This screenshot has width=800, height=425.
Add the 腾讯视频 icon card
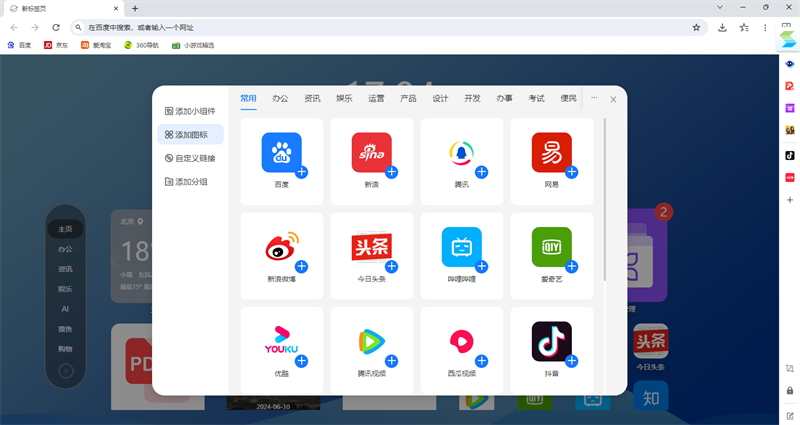coord(391,361)
